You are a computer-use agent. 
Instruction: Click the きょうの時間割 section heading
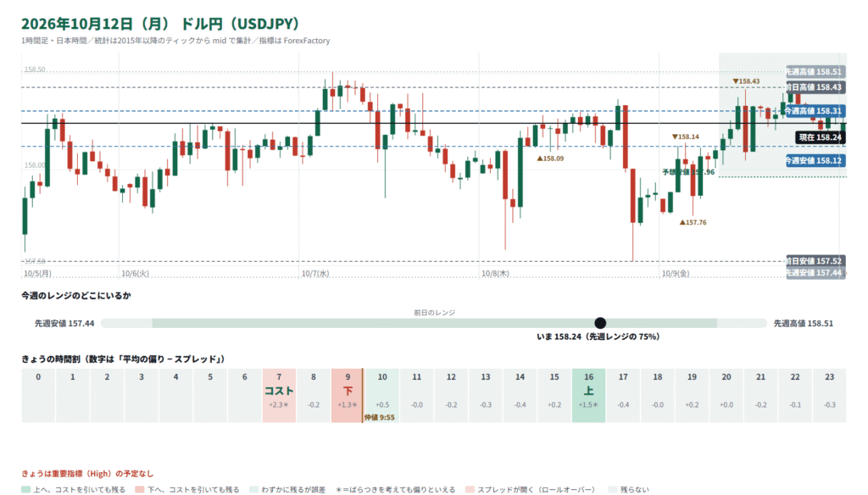123,359
